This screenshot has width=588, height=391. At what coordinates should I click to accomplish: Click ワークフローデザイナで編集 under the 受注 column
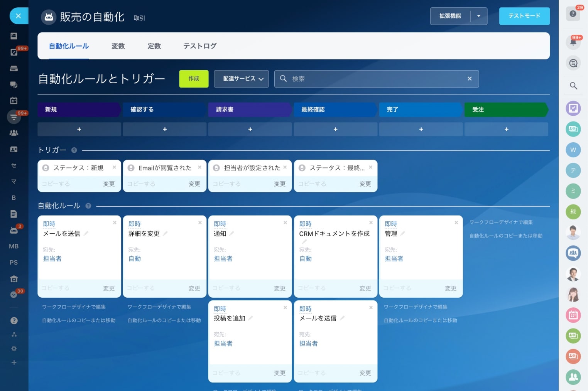[501, 222]
